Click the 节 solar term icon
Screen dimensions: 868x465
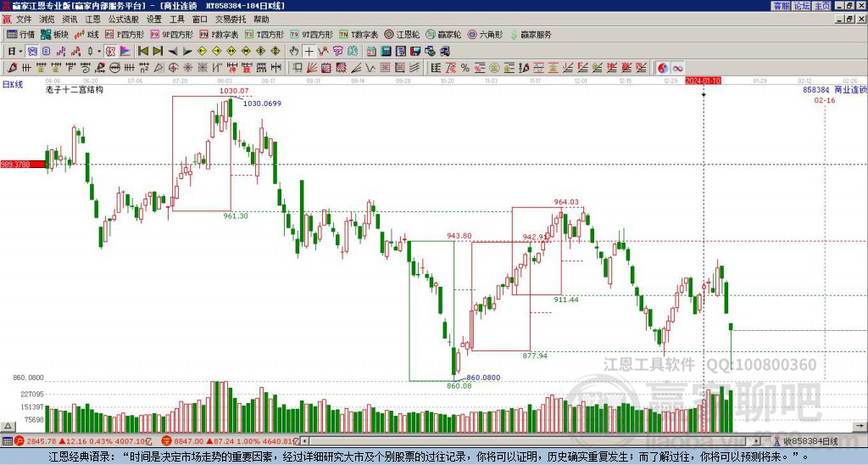337,51
